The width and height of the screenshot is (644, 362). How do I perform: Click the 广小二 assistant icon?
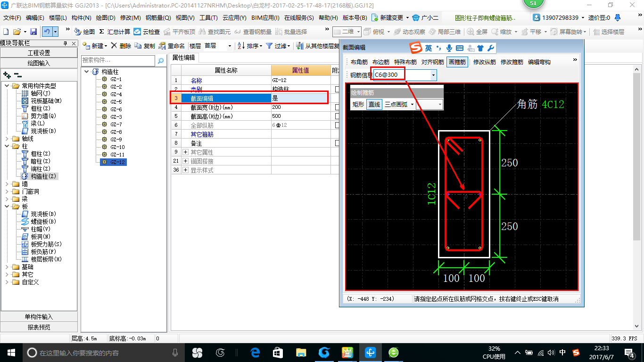click(x=416, y=18)
